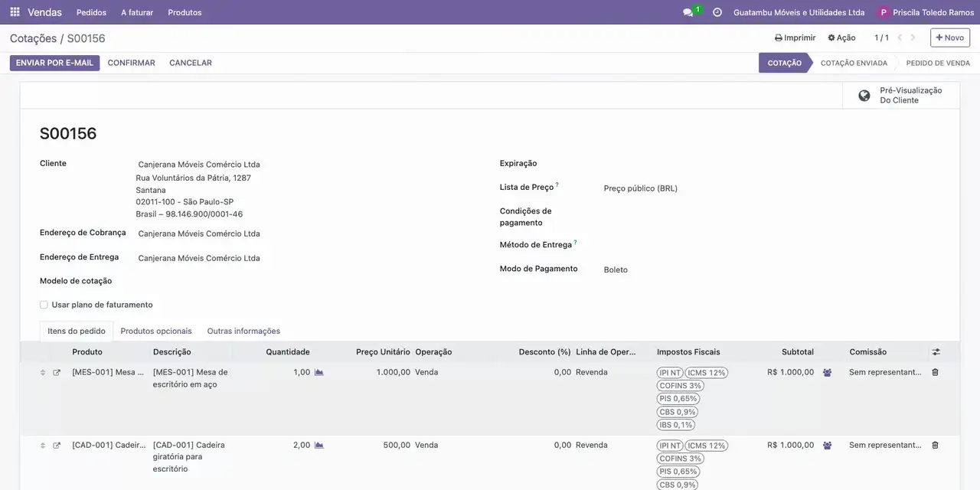This screenshot has height=490, width=980.
Task: Click the commission people icon in CAD-001 row
Action: [x=827, y=445]
